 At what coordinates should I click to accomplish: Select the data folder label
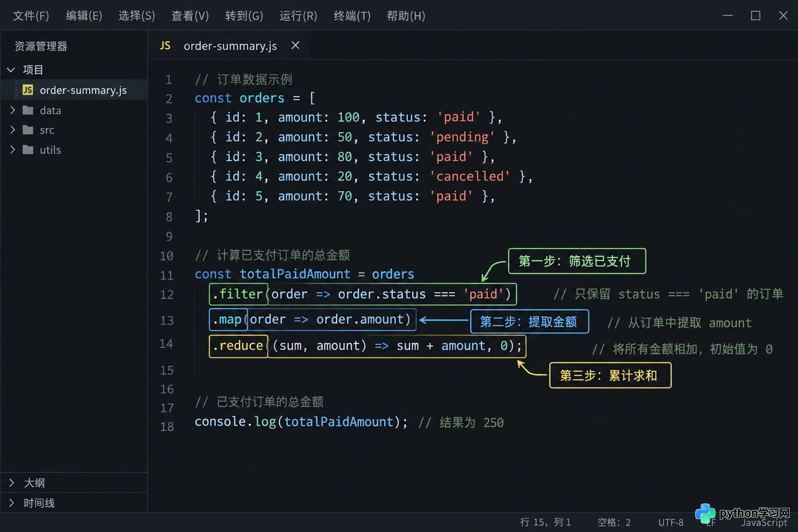coord(50,110)
